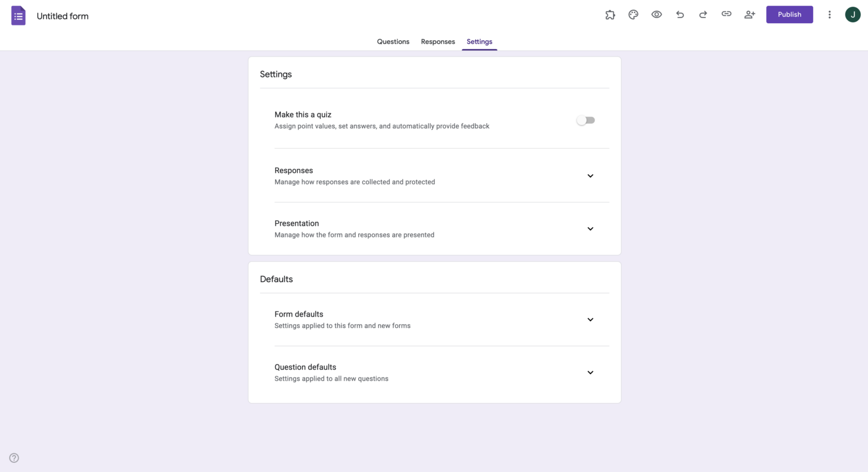Click the Redo icon
This screenshot has height=472, width=868.
pos(703,14)
